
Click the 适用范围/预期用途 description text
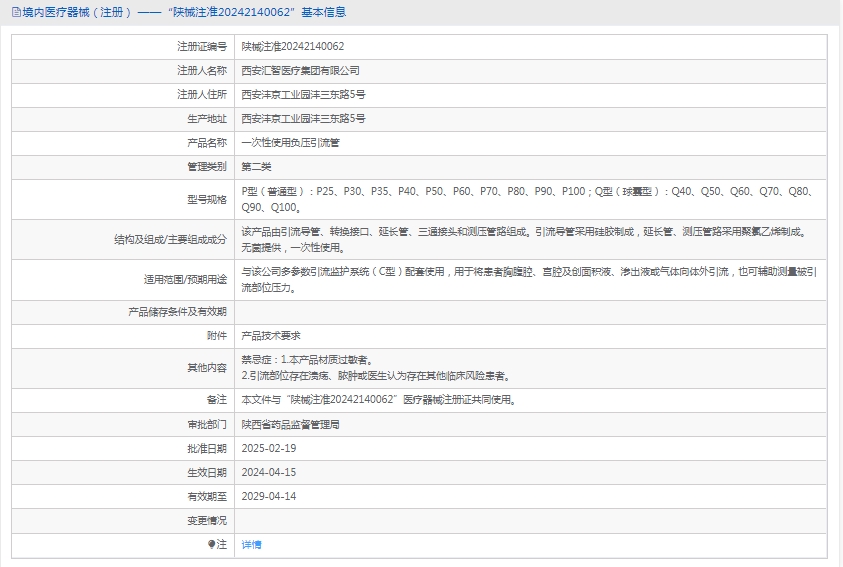coord(530,279)
